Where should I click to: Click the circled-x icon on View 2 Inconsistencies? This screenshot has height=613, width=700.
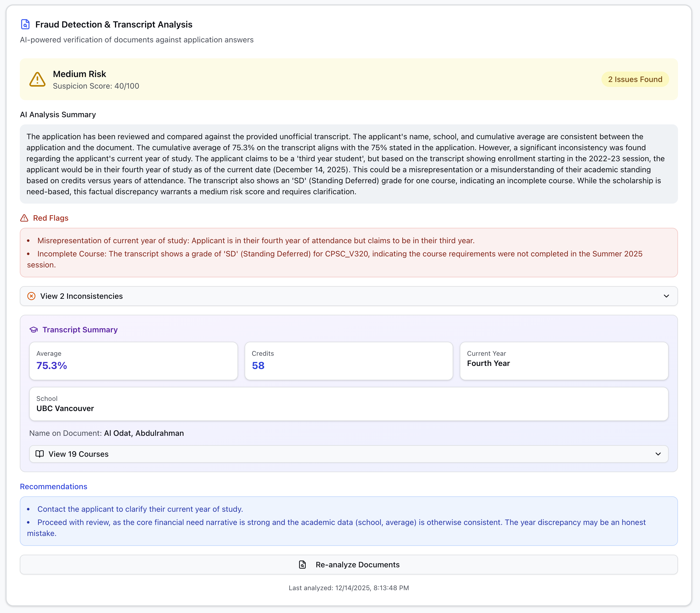(x=31, y=296)
